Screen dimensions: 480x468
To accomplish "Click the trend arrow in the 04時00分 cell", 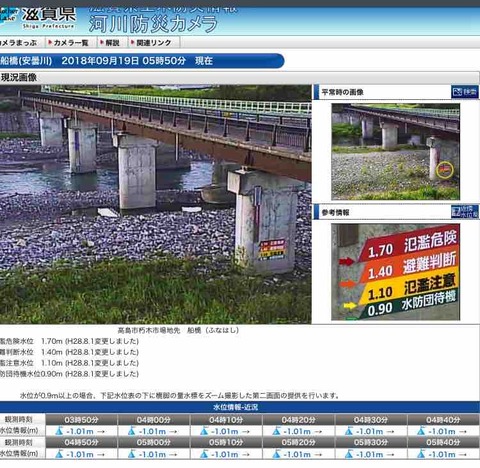I will [x=173, y=431].
